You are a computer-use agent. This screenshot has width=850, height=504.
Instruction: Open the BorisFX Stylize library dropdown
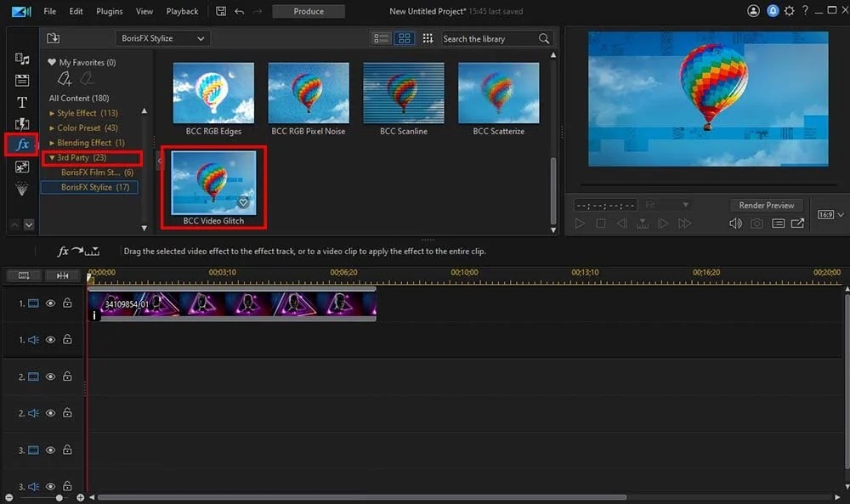(x=162, y=38)
